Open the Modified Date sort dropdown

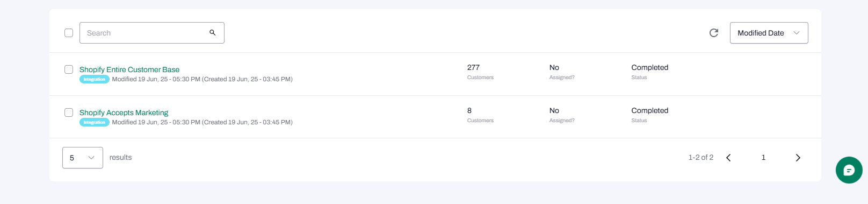[x=769, y=33]
